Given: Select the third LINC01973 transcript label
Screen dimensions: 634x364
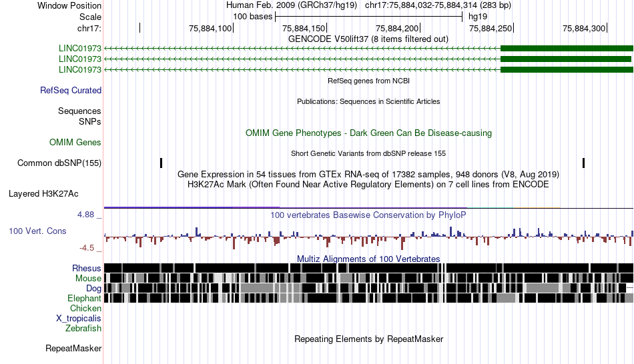Looking at the screenshot, I should [79, 69].
